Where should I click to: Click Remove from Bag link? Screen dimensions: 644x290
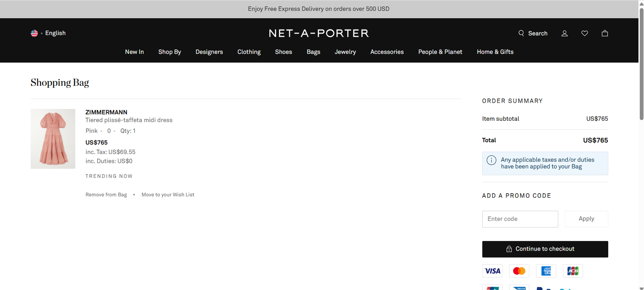(106, 195)
